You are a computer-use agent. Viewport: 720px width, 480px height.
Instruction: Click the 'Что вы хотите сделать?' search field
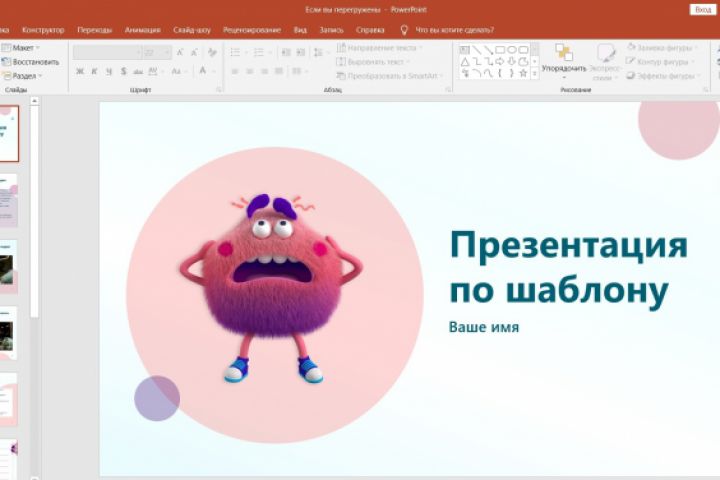(x=455, y=30)
